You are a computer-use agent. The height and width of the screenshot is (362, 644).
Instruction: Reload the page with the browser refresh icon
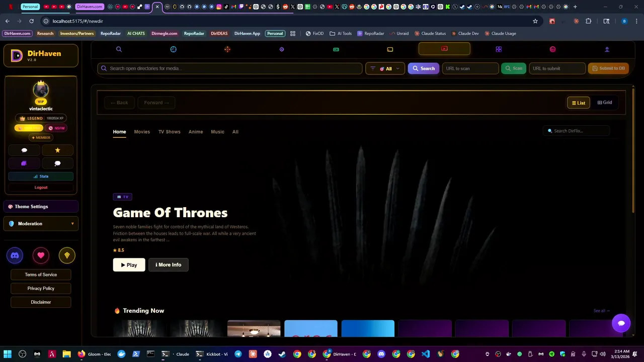click(x=31, y=21)
